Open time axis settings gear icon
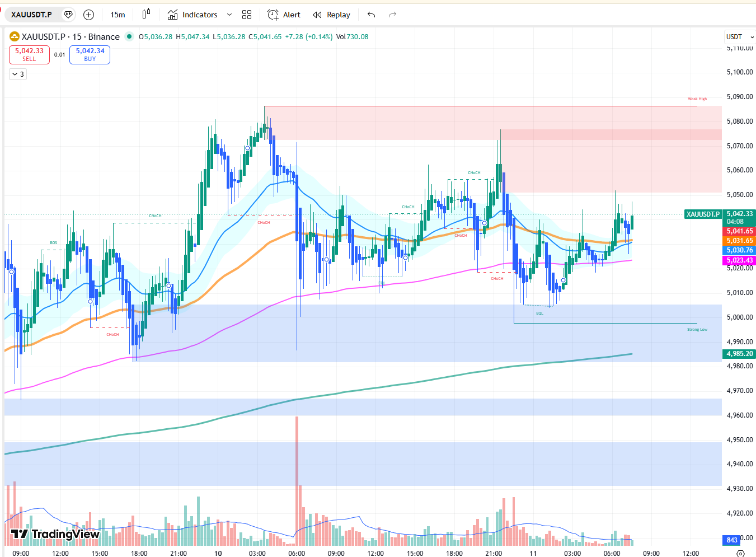The height and width of the screenshot is (557, 756). tap(740, 553)
